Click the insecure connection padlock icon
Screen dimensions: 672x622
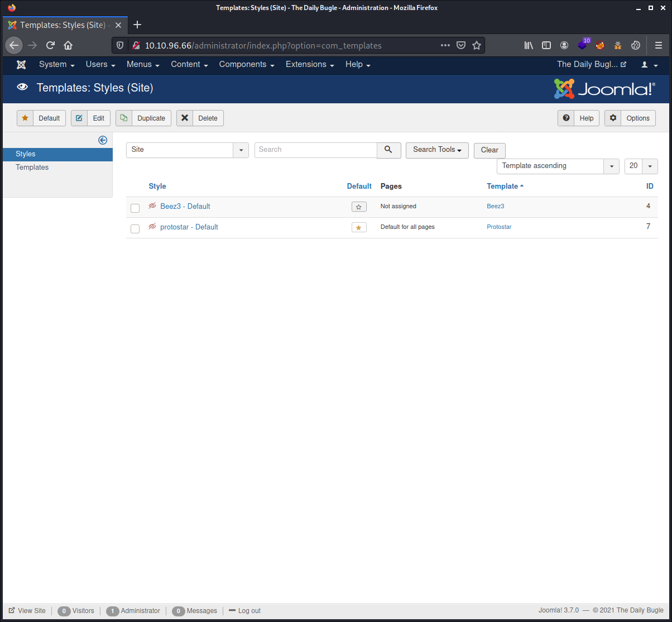coord(136,45)
